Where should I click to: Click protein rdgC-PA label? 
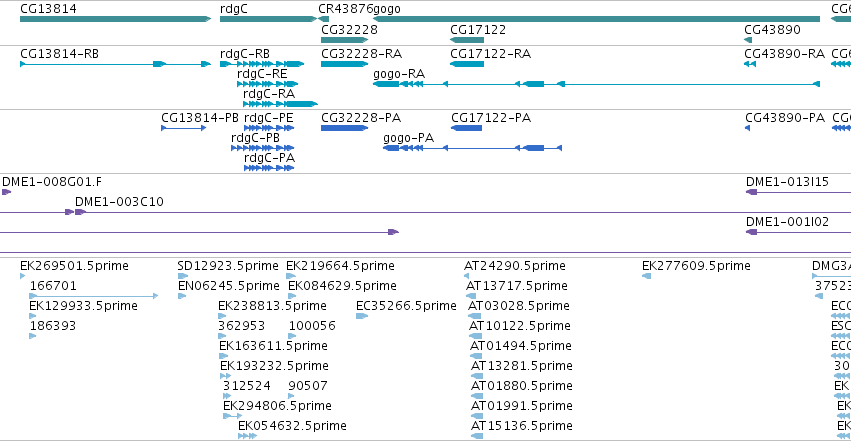click(269, 158)
